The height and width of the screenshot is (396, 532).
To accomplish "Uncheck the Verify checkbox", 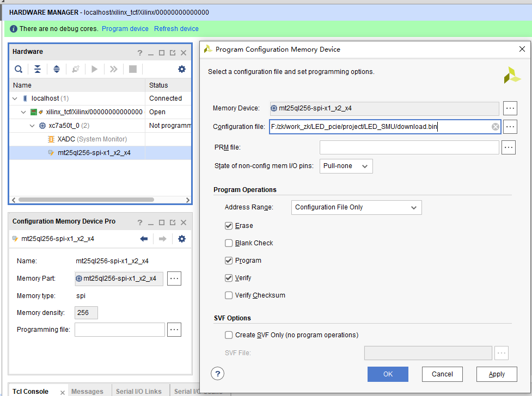I will coord(229,278).
